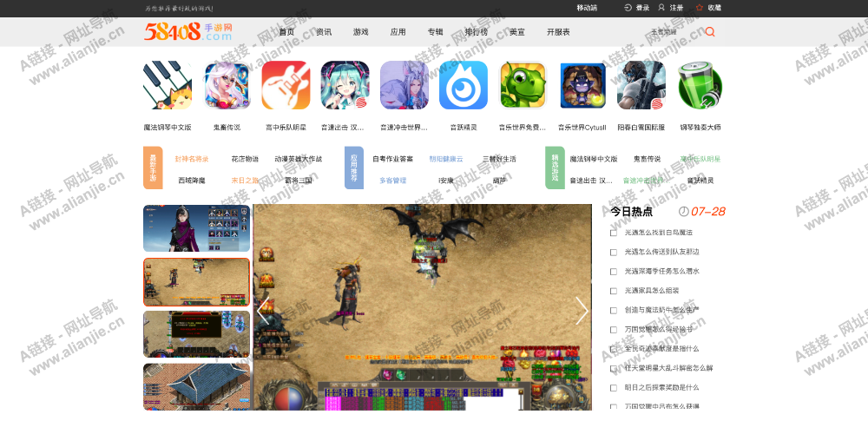The height and width of the screenshot is (421, 868).
Task: Click the 今日热点 heading
Action: [631, 212]
